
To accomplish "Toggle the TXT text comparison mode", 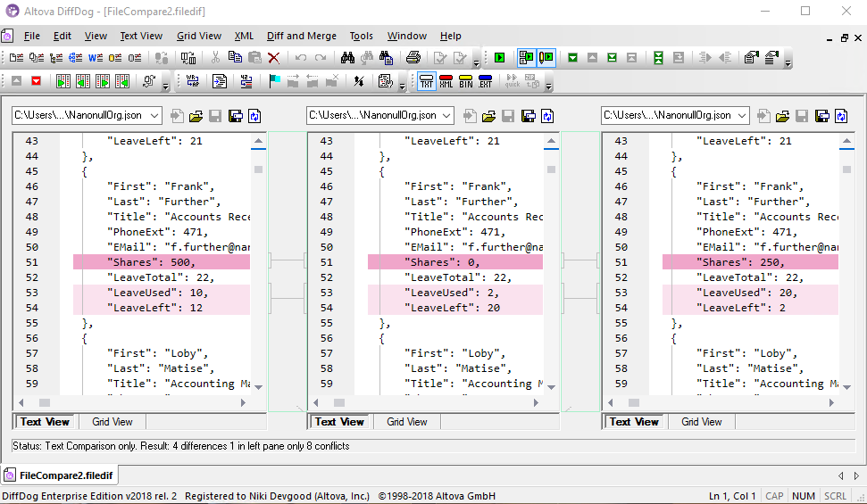I will [x=426, y=81].
